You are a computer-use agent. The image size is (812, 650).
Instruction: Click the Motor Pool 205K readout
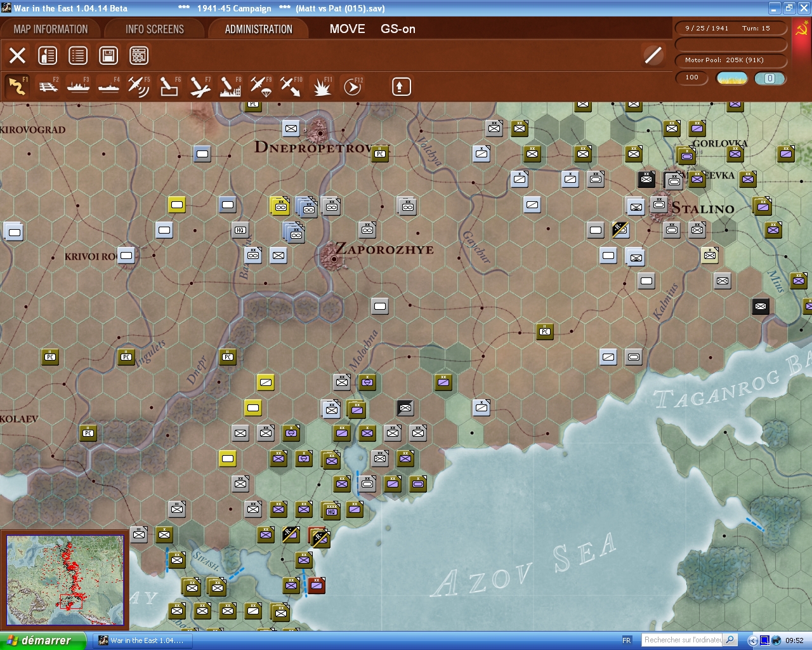click(x=731, y=60)
